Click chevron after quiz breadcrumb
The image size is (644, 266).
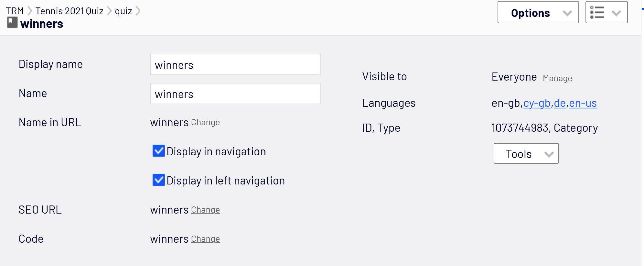point(138,11)
